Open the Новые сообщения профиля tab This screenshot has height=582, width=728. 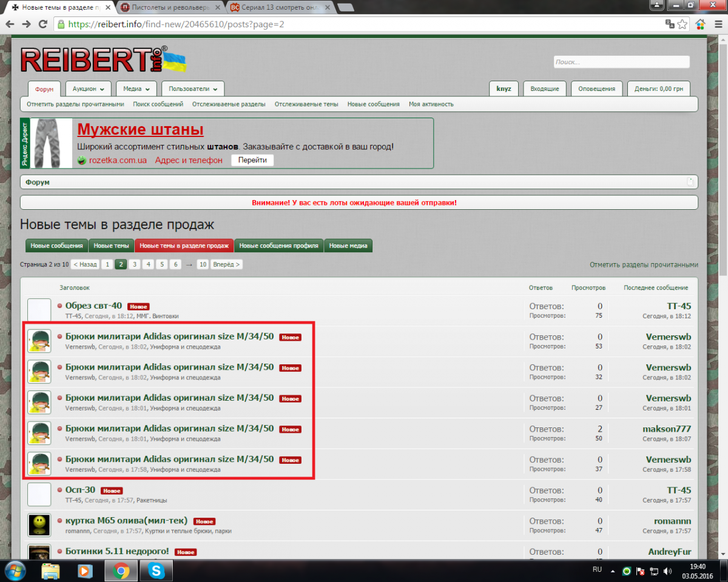[x=279, y=246]
